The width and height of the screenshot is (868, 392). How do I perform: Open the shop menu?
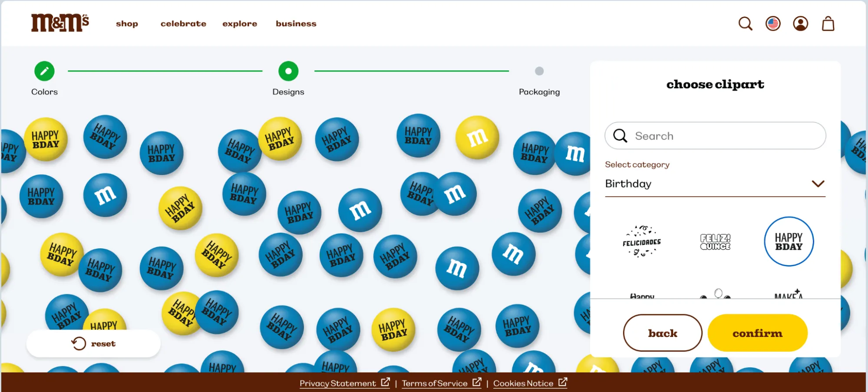(127, 24)
